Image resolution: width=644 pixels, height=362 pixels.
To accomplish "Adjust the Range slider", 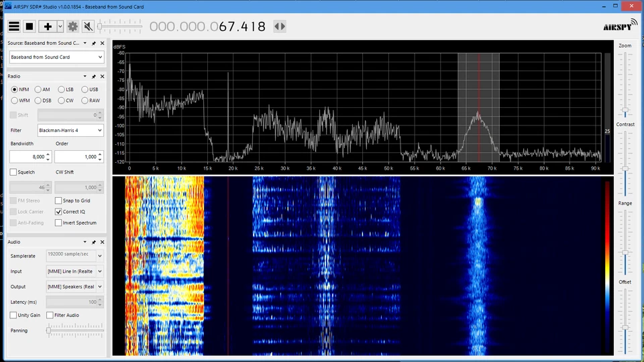I will (x=625, y=242).
